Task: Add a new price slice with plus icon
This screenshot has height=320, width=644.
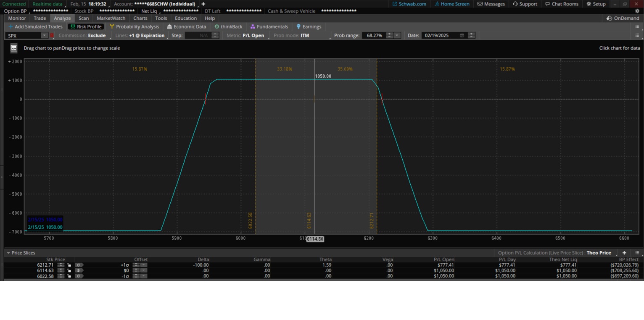Action: tap(624, 253)
